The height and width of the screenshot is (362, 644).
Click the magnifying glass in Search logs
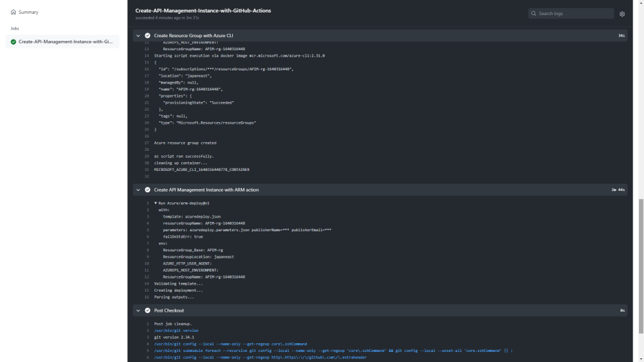click(534, 13)
